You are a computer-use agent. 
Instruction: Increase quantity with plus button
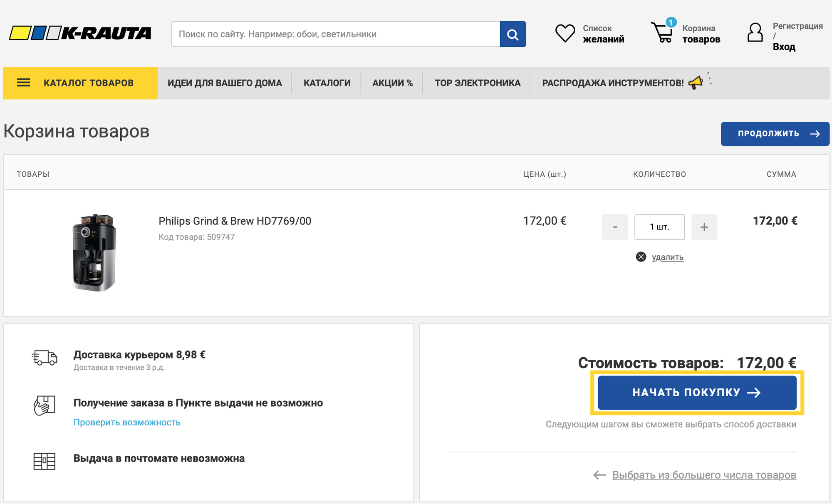click(x=704, y=227)
